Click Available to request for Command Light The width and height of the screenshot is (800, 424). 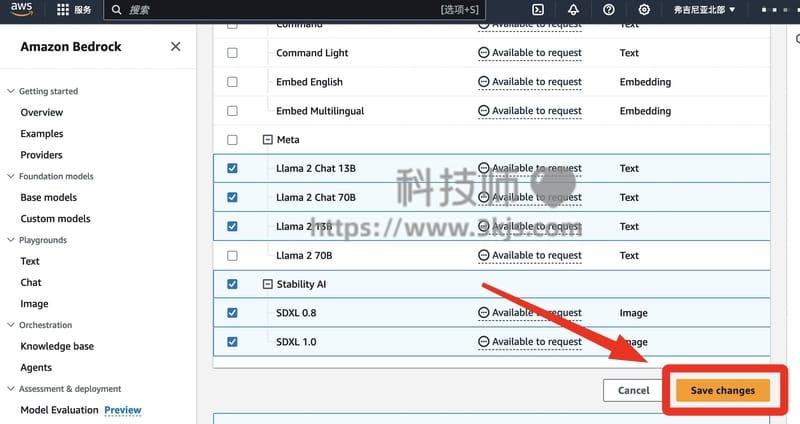537,53
